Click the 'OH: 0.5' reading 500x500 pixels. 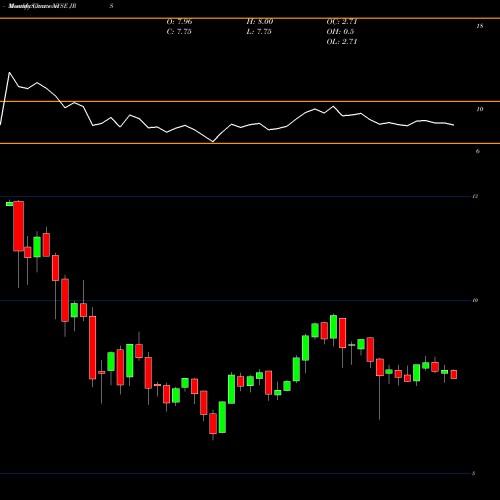pos(340,32)
